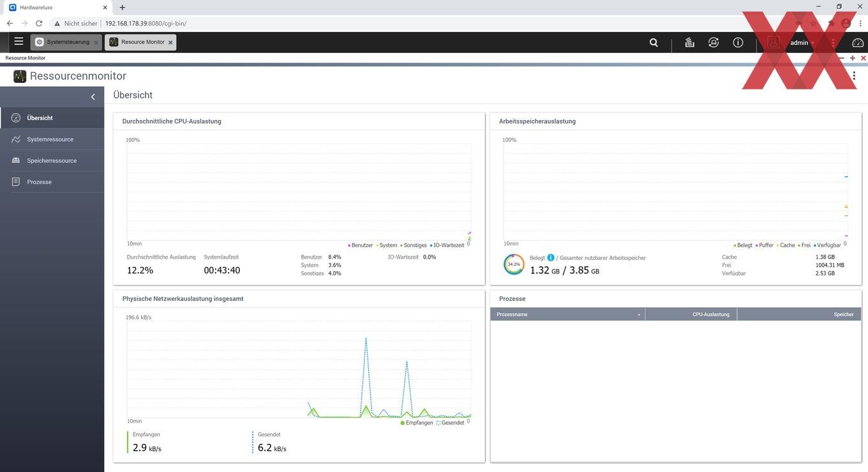Screen dimensions: 868x472
Task: Select Übersicht in the sidebar
Action: tap(52, 118)
